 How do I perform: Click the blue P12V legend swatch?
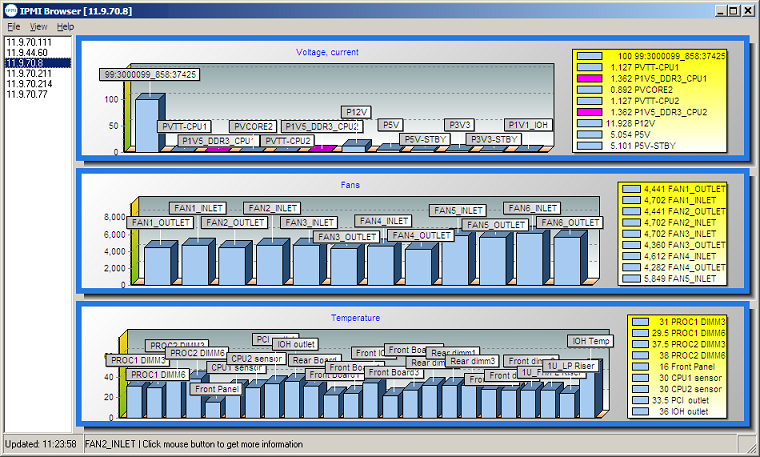coord(590,123)
